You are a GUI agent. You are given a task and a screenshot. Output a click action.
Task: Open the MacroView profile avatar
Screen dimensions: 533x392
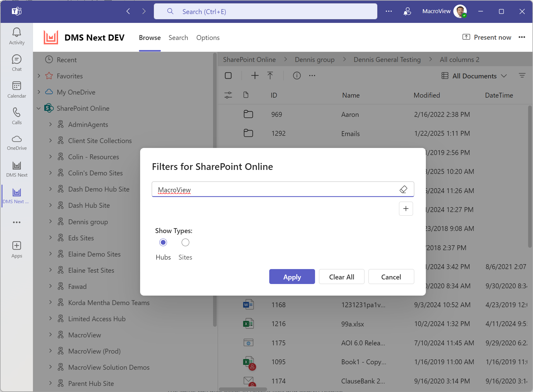tap(460, 11)
